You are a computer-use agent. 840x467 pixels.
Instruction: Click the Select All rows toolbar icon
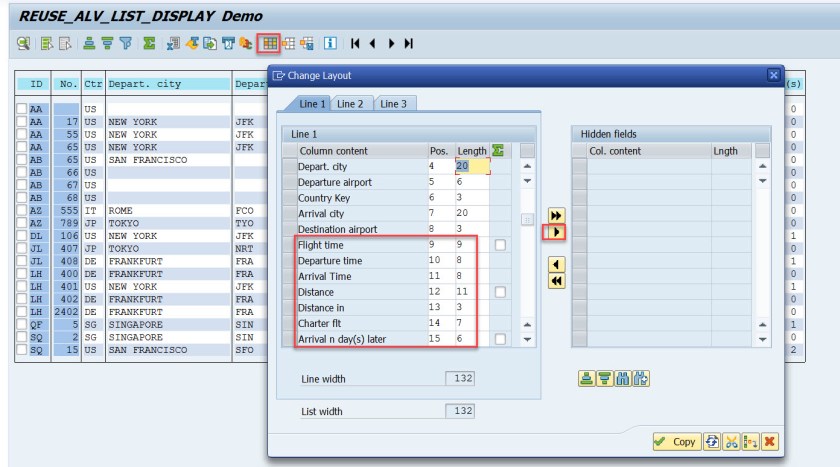47,43
